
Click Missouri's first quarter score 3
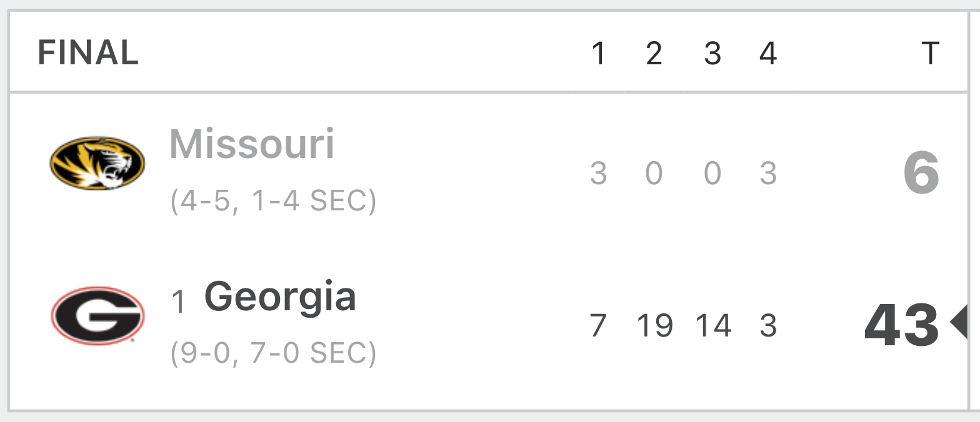[598, 174]
